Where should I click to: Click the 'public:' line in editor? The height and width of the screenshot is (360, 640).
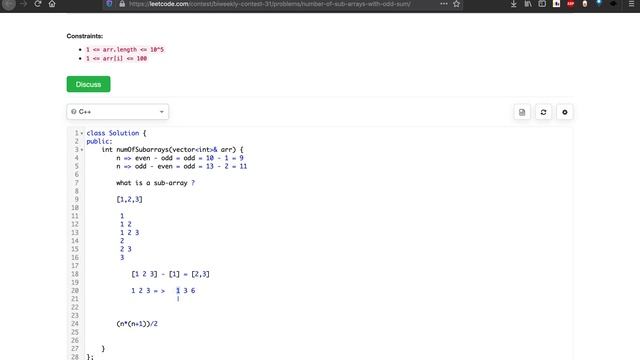coord(99,142)
